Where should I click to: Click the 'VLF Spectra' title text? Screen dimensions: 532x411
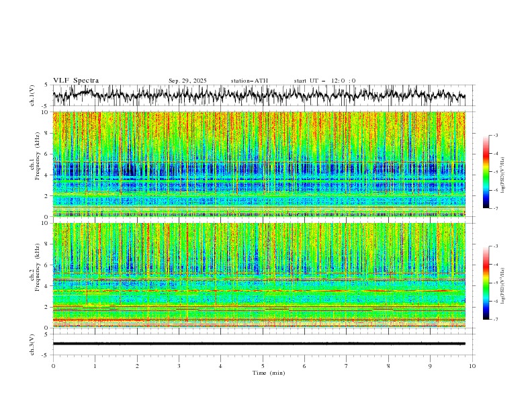[x=76, y=81]
